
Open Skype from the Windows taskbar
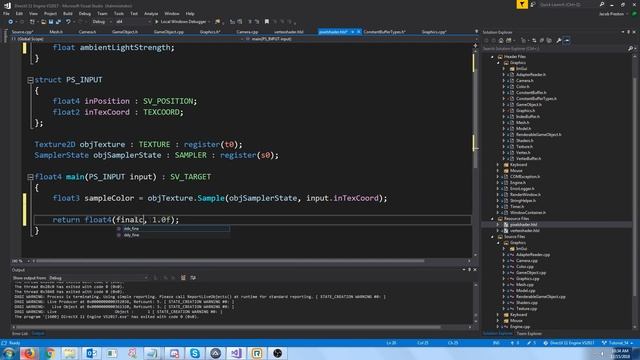click(195, 353)
